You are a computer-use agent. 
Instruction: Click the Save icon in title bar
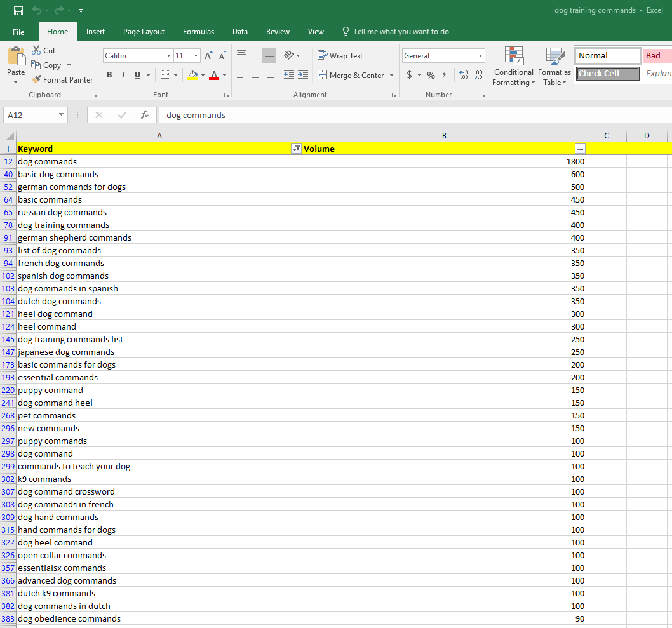[18, 10]
